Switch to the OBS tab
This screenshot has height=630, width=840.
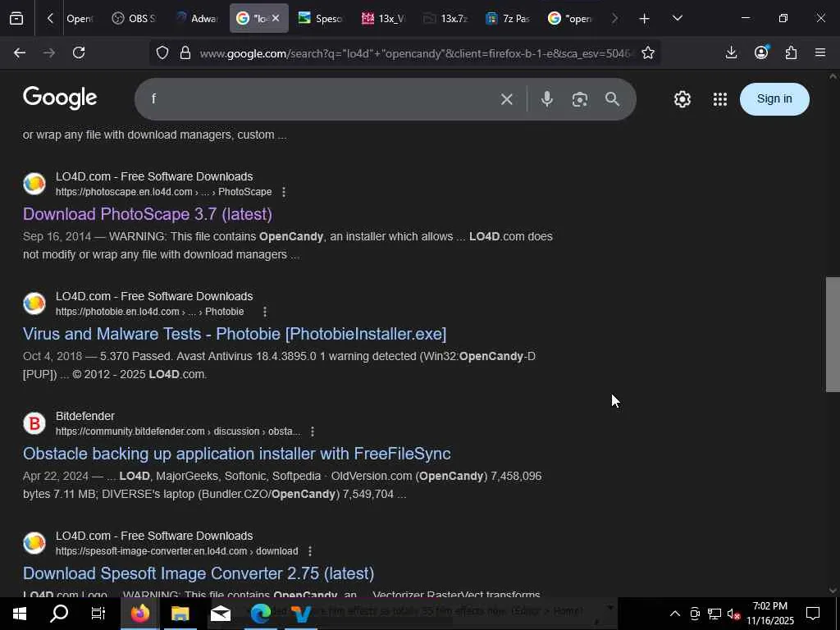pyautogui.click(x=134, y=18)
